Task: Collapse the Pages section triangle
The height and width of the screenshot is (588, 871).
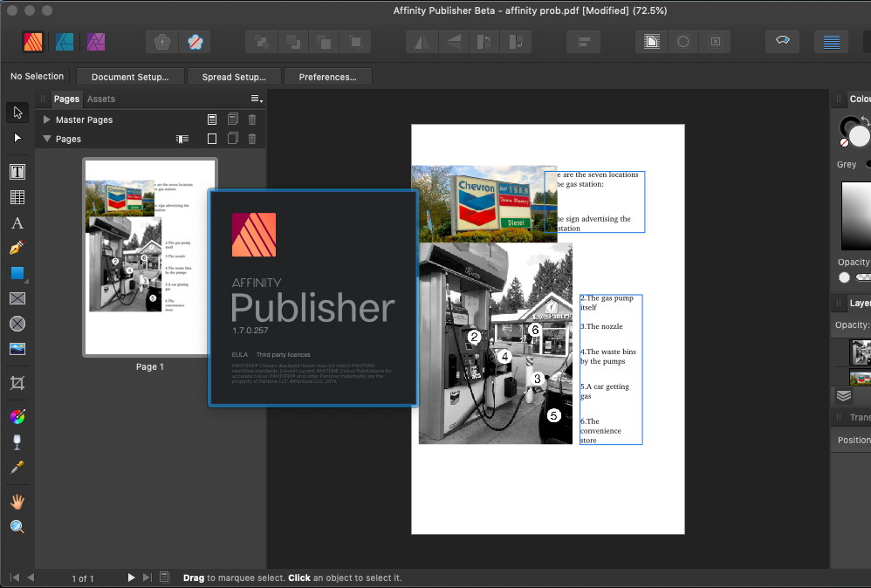Action: click(x=46, y=139)
